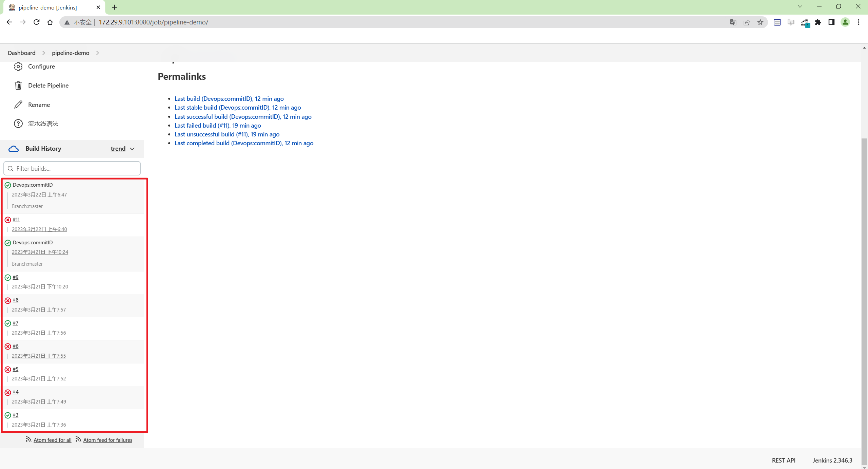Click the success status icon for build #9
Screen dimensions: 868x469
tap(8, 278)
